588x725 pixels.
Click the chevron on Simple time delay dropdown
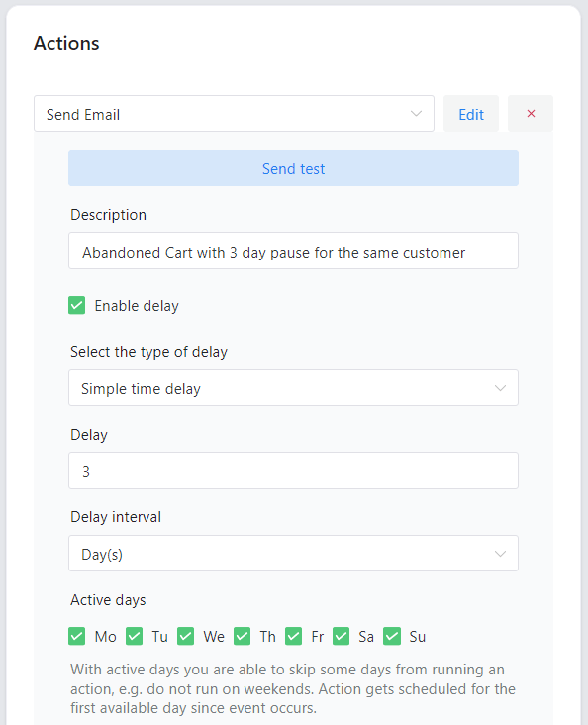click(x=500, y=388)
